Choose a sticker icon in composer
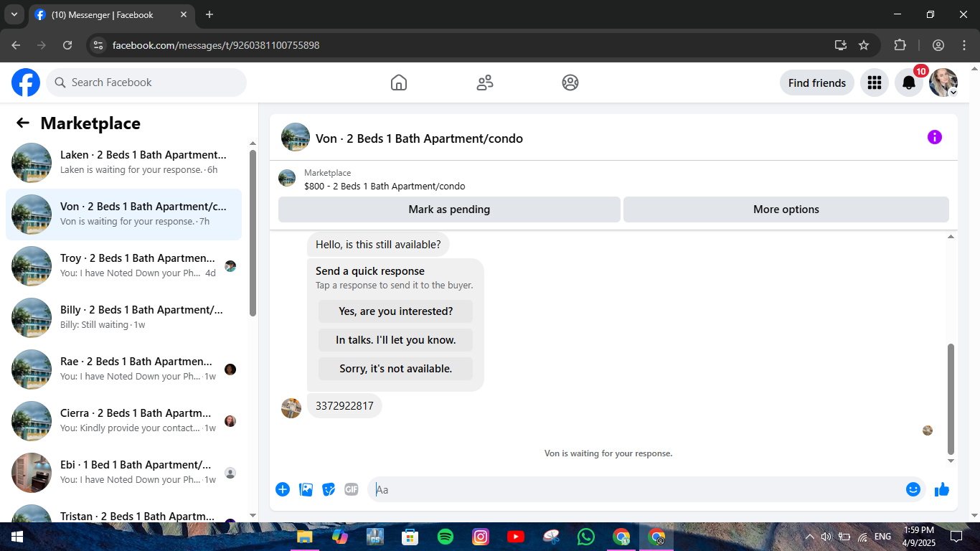This screenshot has width=980, height=551. (x=329, y=489)
